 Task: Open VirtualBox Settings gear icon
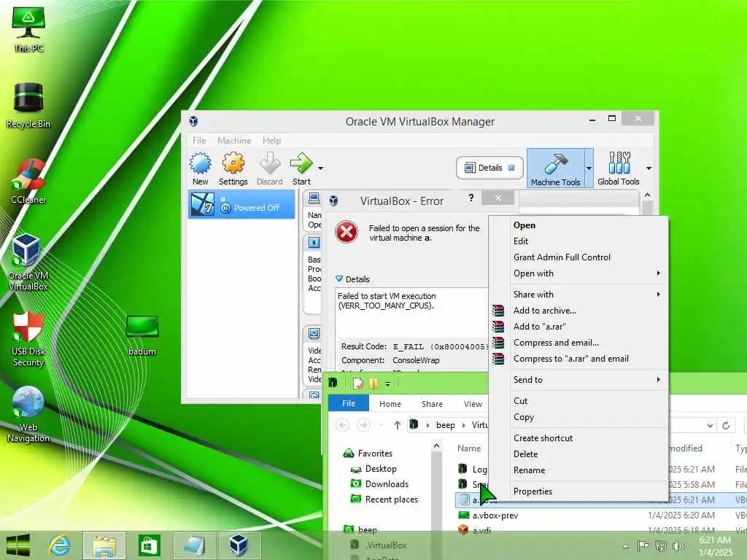click(x=233, y=168)
